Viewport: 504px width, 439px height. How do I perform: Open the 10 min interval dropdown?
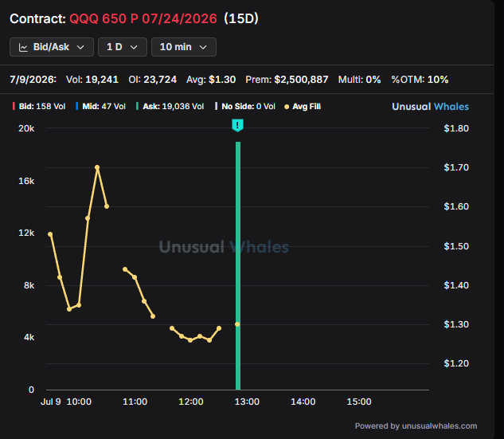(x=184, y=47)
